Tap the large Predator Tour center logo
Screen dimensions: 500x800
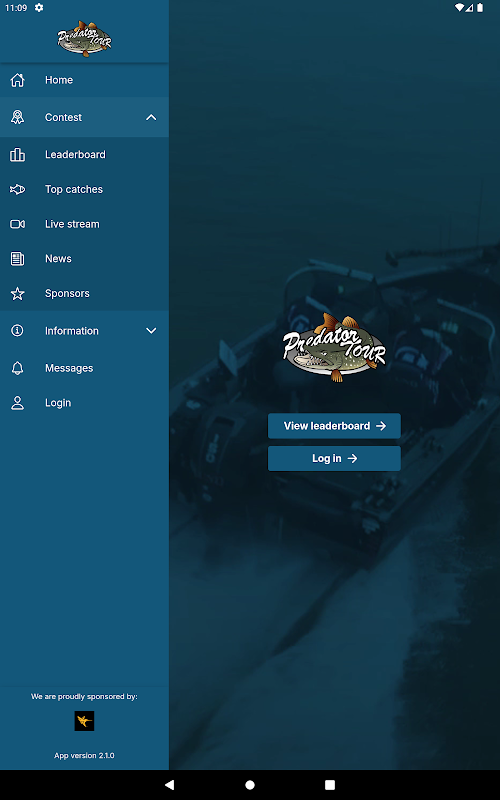[x=334, y=347]
